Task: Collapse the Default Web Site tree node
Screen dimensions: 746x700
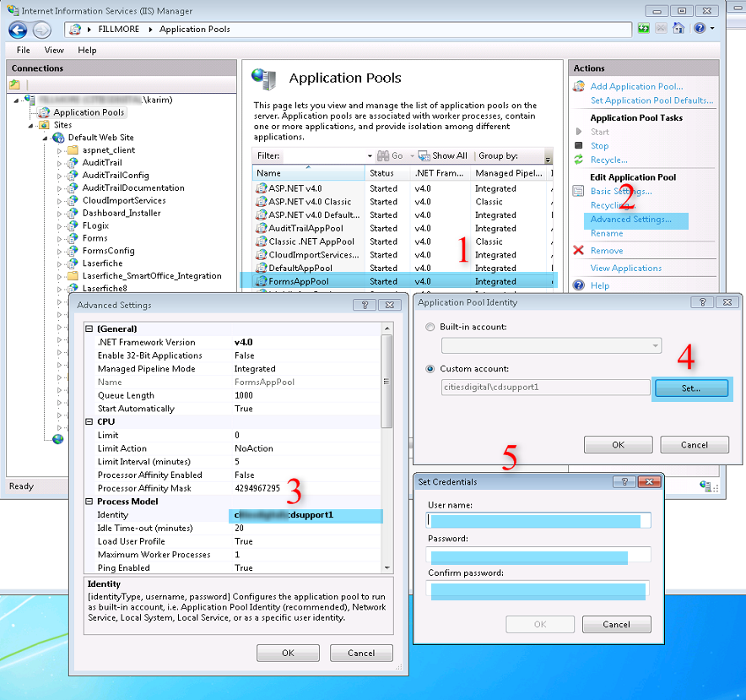Action: click(x=46, y=138)
